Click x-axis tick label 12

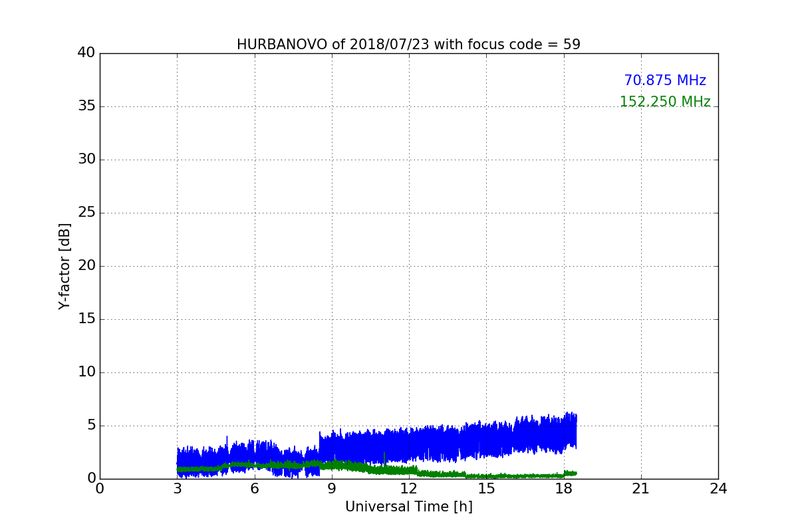click(x=409, y=489)
